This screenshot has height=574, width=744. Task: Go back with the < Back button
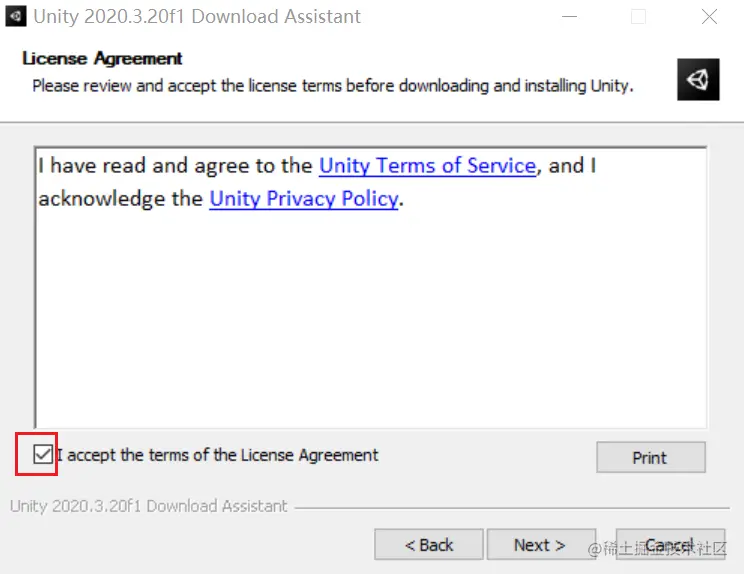(429, 545)
